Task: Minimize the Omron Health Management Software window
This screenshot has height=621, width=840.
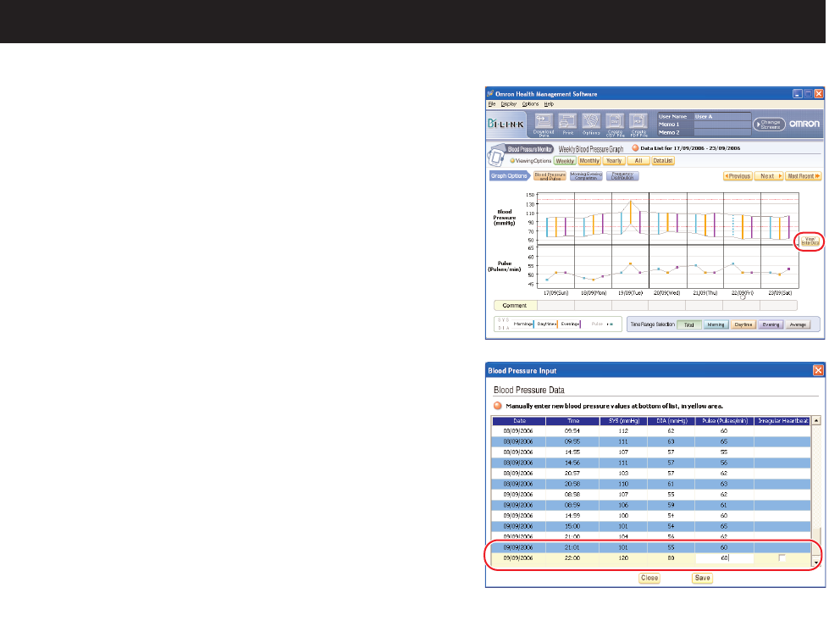Action: pos(798,93)
